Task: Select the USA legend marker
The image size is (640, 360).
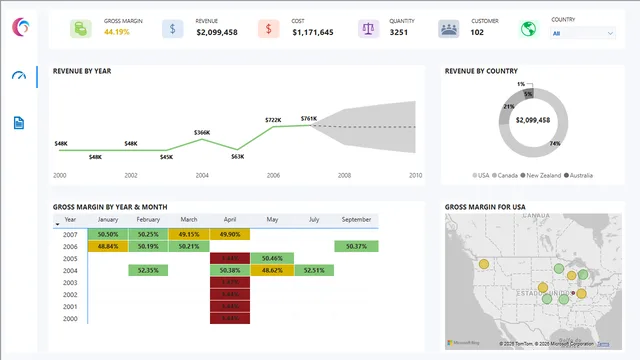Action: pos(475,176)
